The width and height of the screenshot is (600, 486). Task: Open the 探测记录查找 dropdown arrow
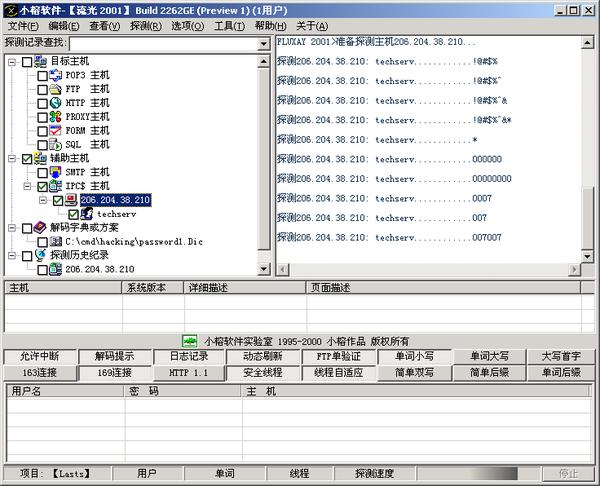263,44
